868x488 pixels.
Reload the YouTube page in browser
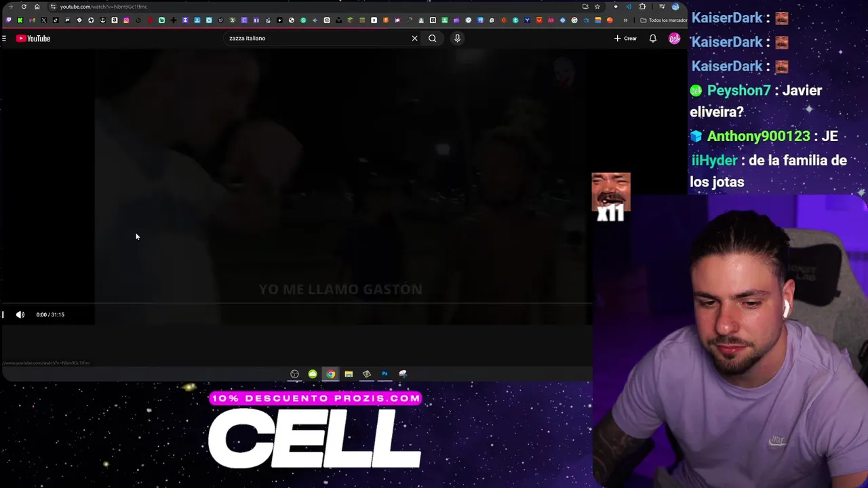[24, 7]
